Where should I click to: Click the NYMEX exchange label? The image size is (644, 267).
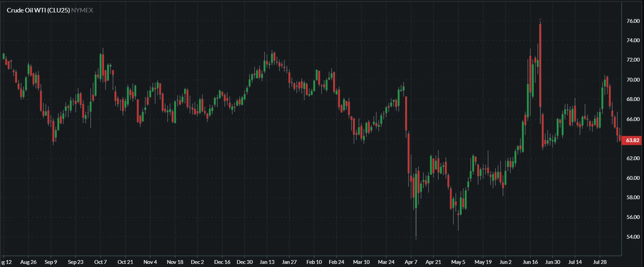[82, 10]
